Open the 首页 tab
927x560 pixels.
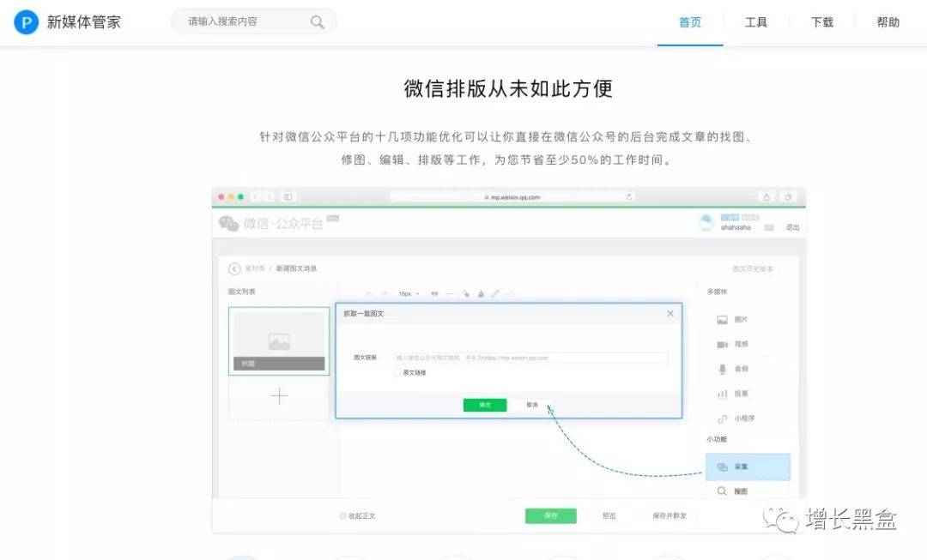click(x=690, y=22)
